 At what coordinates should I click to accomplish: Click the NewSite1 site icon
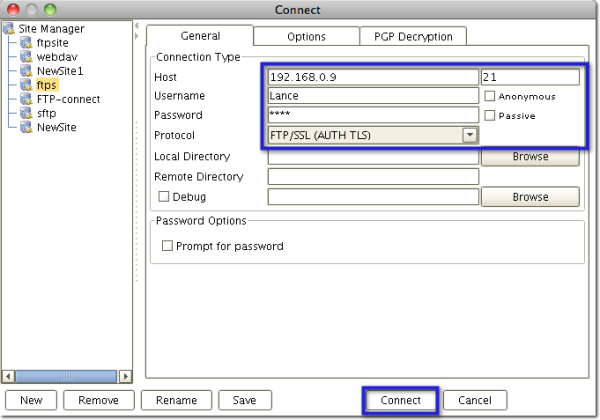26,71
